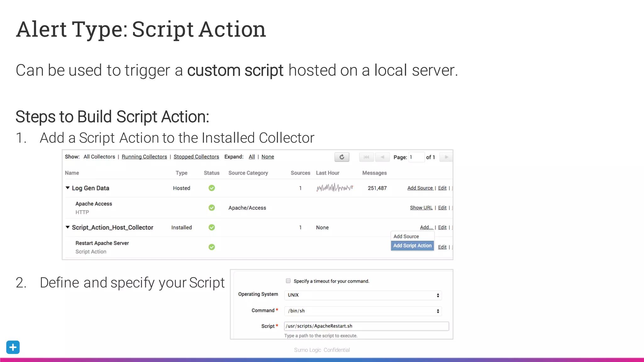Click Type a path to the script hint
The width and height of the screenshot is (644, 362).
coord(321,336)
